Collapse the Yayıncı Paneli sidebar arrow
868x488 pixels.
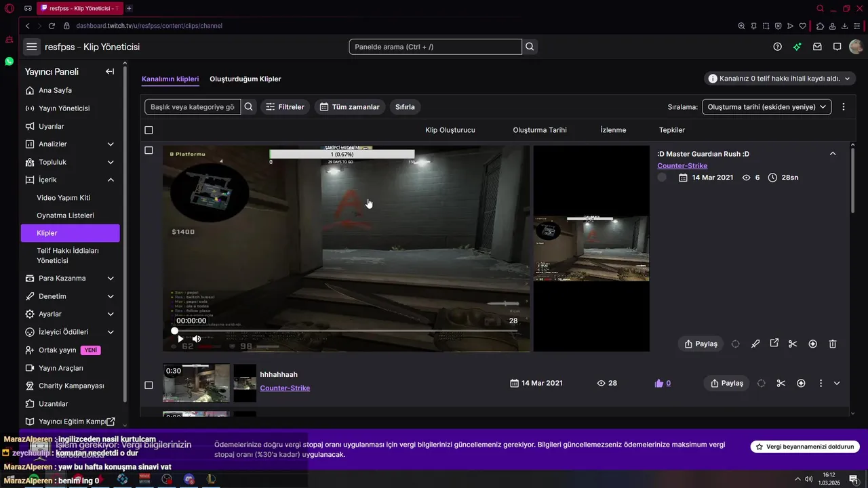pyautogui.click(x=110, y=72)
